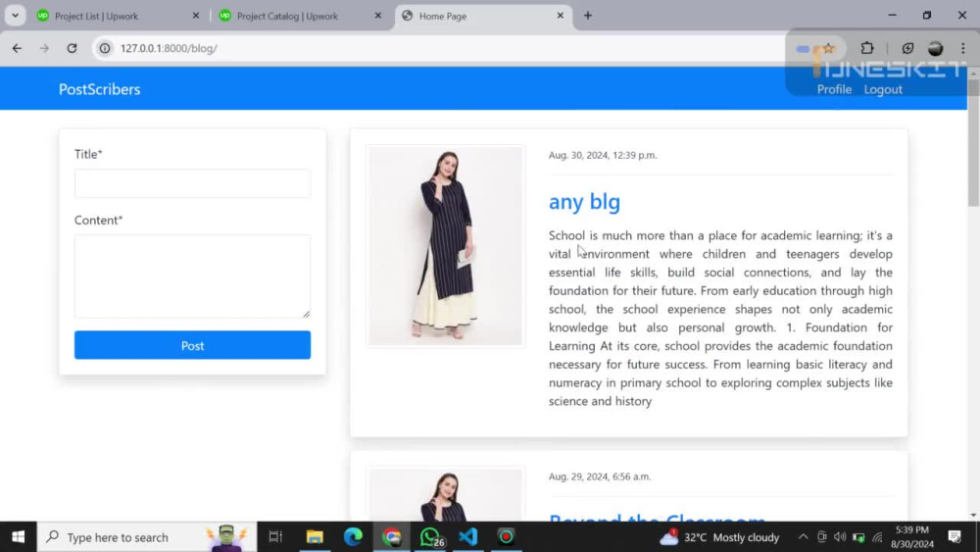Screen dimensions: 980x552
Task: Click the Windows taskbar search box
Action: [147, 537]
